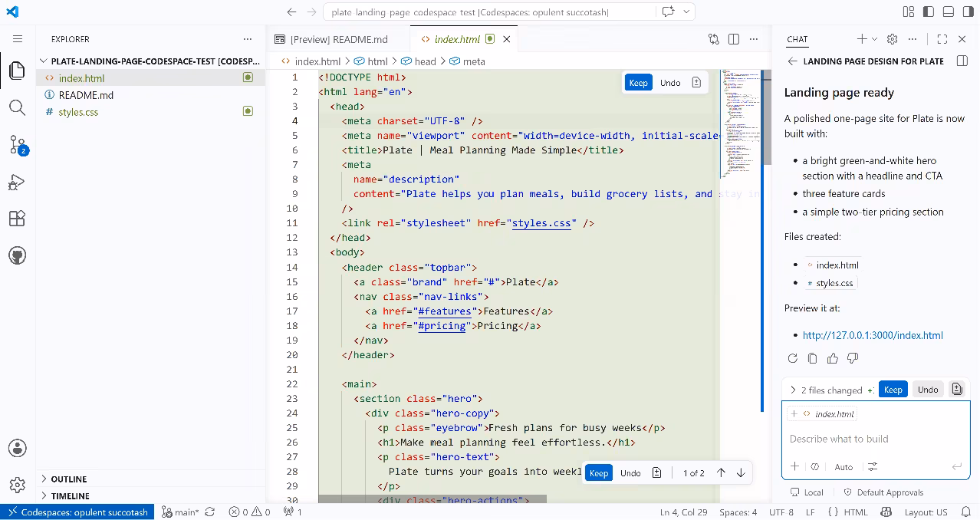Keep all changes in chat panel
The image size is (980, 520).
pos(893,390)
